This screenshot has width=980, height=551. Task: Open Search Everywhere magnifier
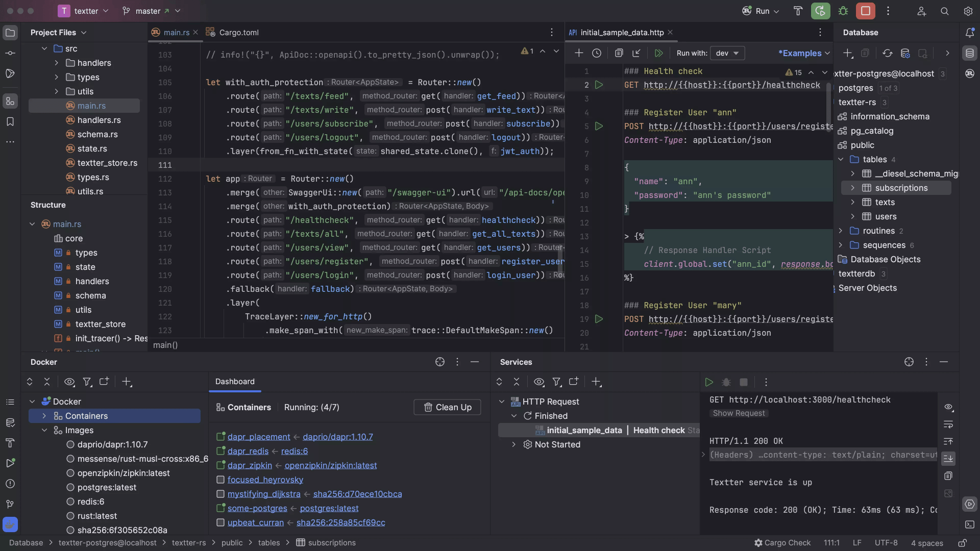point(945,11)
